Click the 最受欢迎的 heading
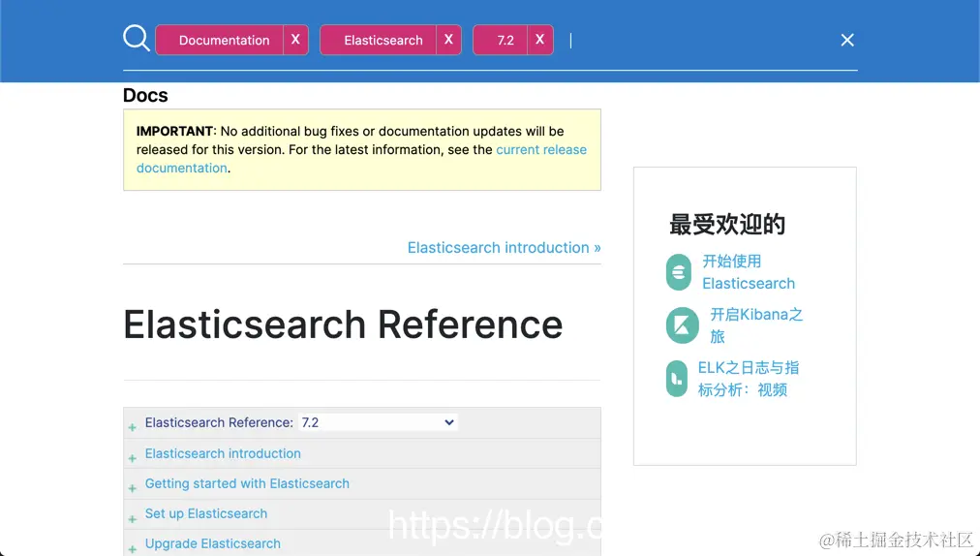 (x=727, y=224)
